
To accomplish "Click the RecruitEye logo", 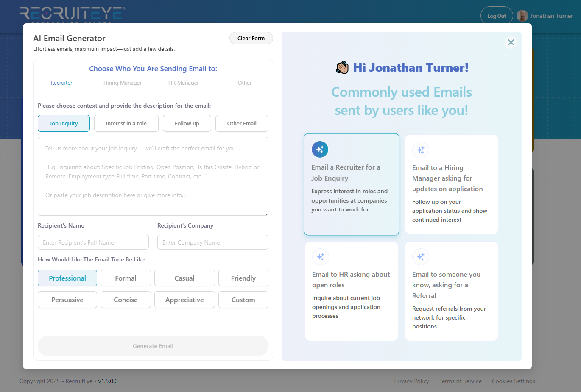I will [72, 14].
